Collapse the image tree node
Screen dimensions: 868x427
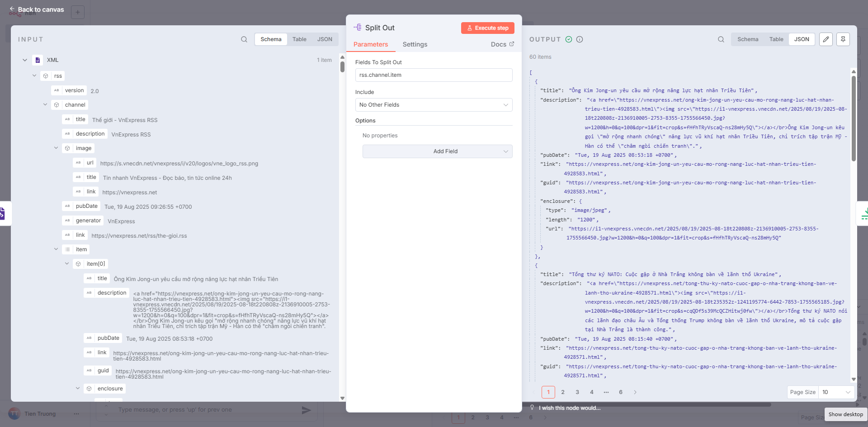[x=56, y=148]
